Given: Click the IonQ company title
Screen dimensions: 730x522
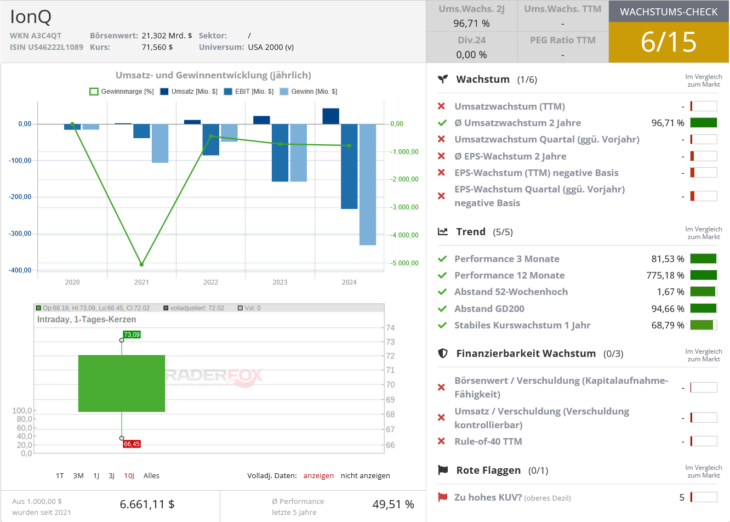Looking at the screenshot, I should point(31,17).
